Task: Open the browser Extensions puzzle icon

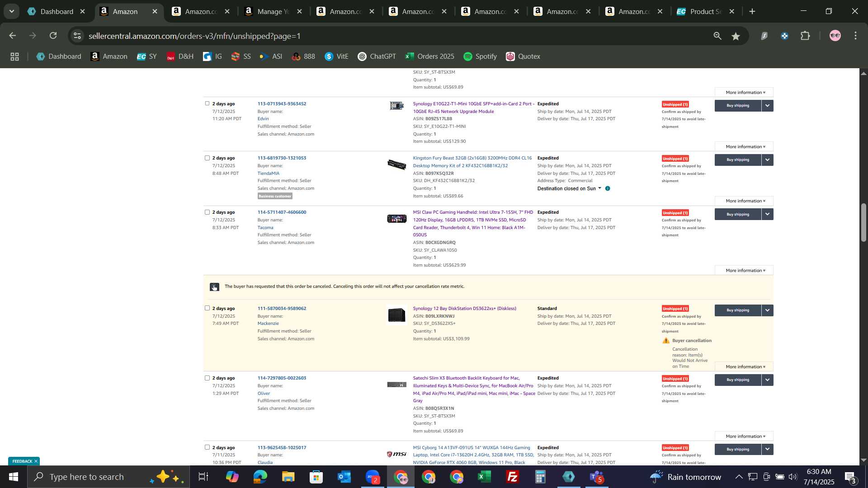Action: click(x=805, y=36)
